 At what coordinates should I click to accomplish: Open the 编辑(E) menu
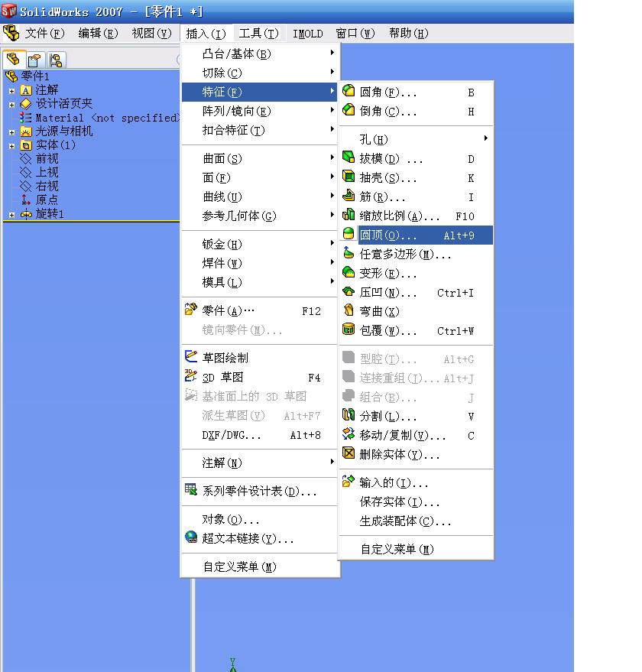point(98,33)
